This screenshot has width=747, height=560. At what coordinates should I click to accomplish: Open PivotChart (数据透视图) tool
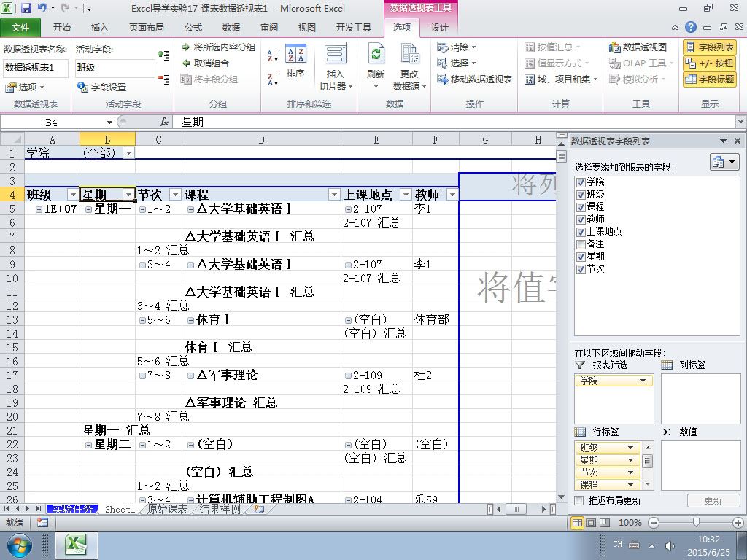pos(638,47)
